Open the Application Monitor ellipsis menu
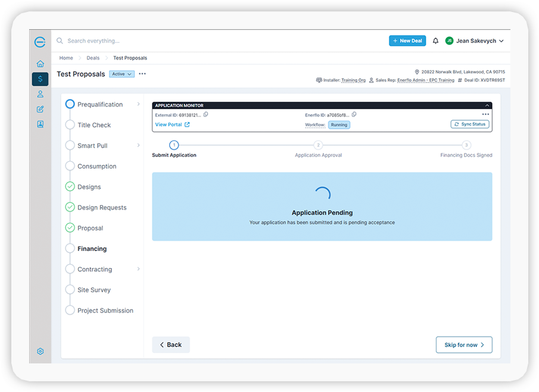This screenshot has height=392, width=539. coord(487,114)
